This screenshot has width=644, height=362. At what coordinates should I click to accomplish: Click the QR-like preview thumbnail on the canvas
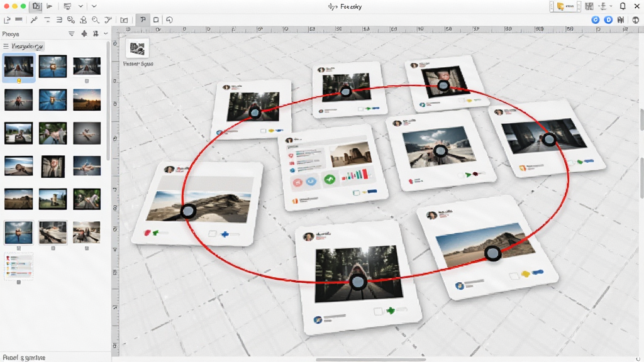[x=137, y=49]
